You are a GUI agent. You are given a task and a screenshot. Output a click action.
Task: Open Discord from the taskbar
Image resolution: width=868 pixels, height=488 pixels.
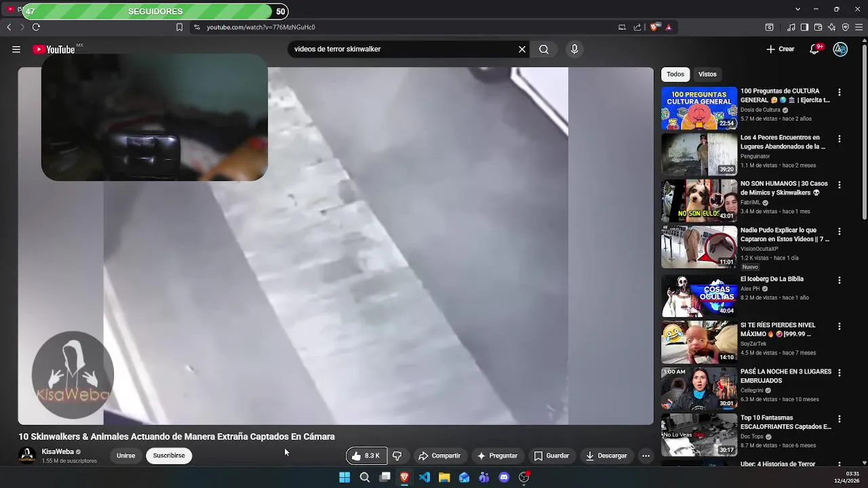coord(504,477)
